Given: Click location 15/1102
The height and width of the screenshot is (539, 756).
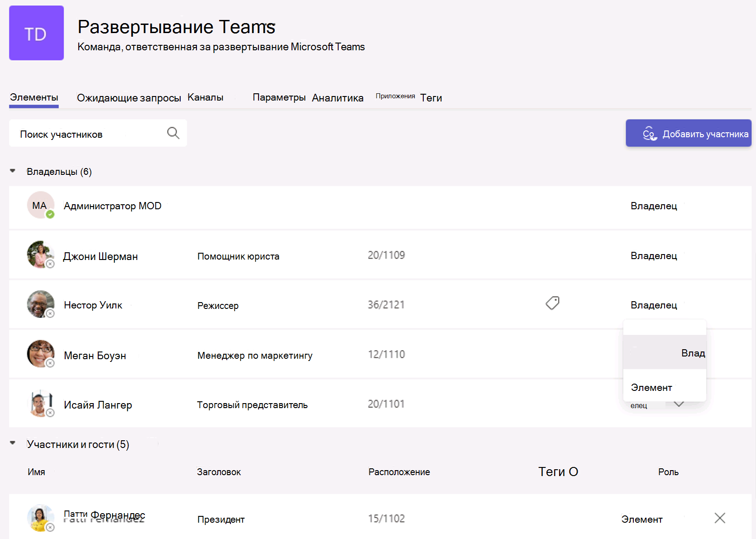Looking at the screenshot, I should [386, 518].
